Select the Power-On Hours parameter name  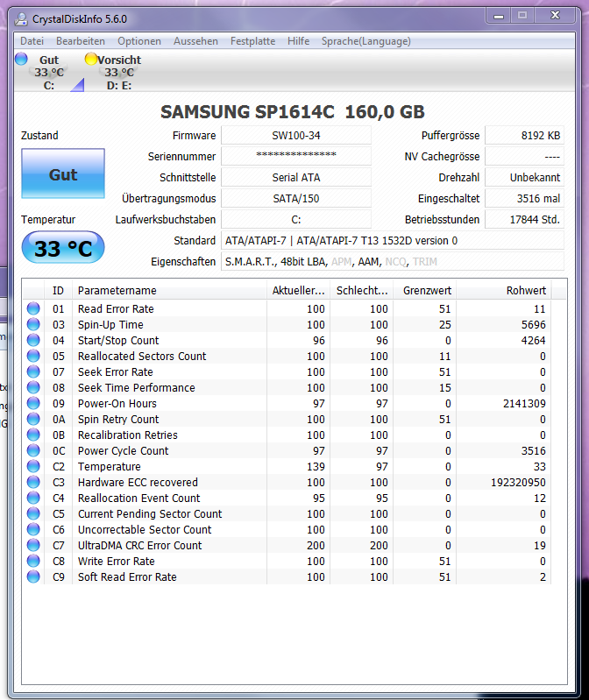point(117,404)
